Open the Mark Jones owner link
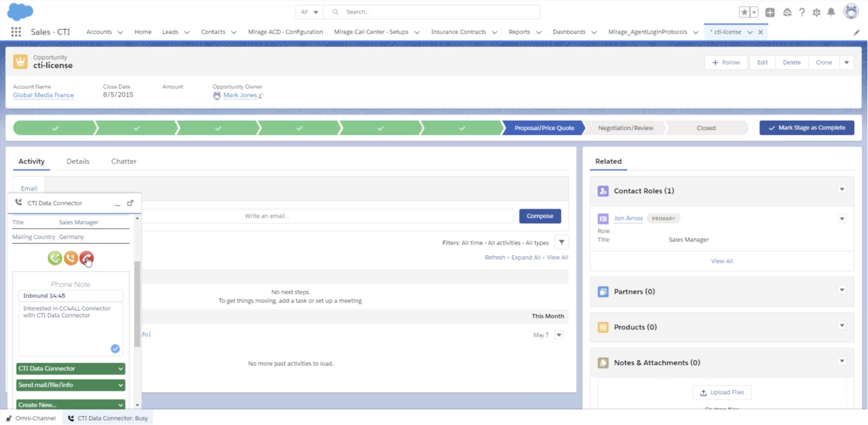 (x=240, y=95)
